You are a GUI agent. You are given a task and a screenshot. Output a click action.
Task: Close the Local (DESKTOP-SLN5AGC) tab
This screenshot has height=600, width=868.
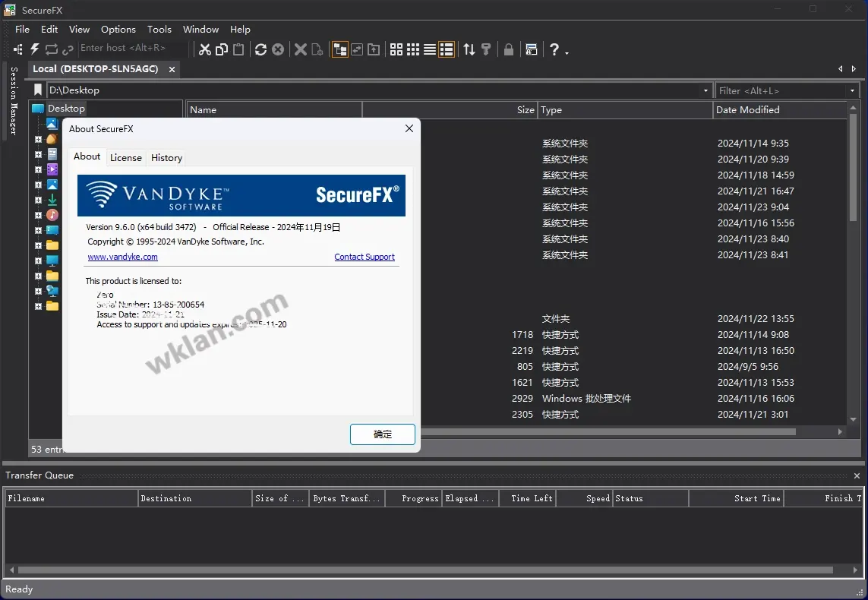coord(172,69)
